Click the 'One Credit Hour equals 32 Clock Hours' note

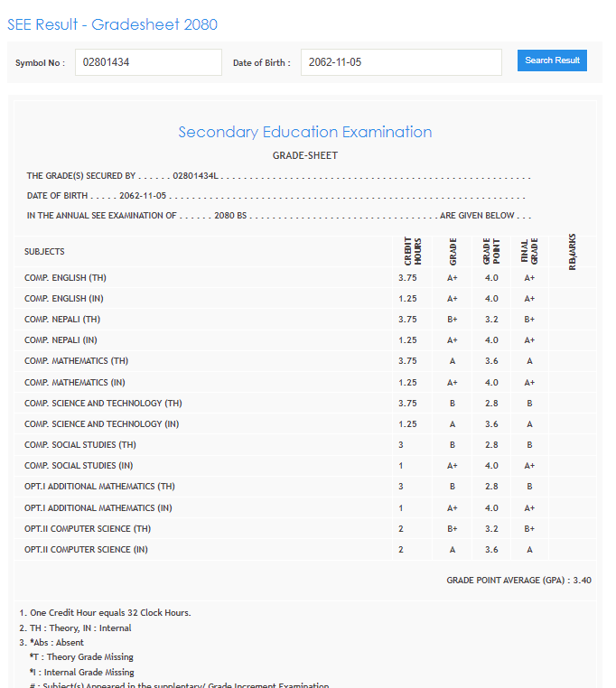click(x=105, y=613)
